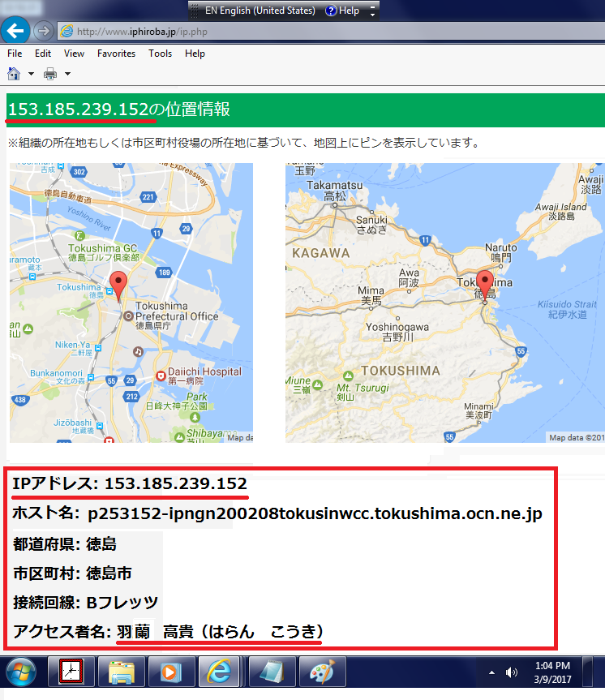This screenshot has width=605, height=700.
Task: Click the Tokushima GC golf marker
Action: [x=79, y=236]
